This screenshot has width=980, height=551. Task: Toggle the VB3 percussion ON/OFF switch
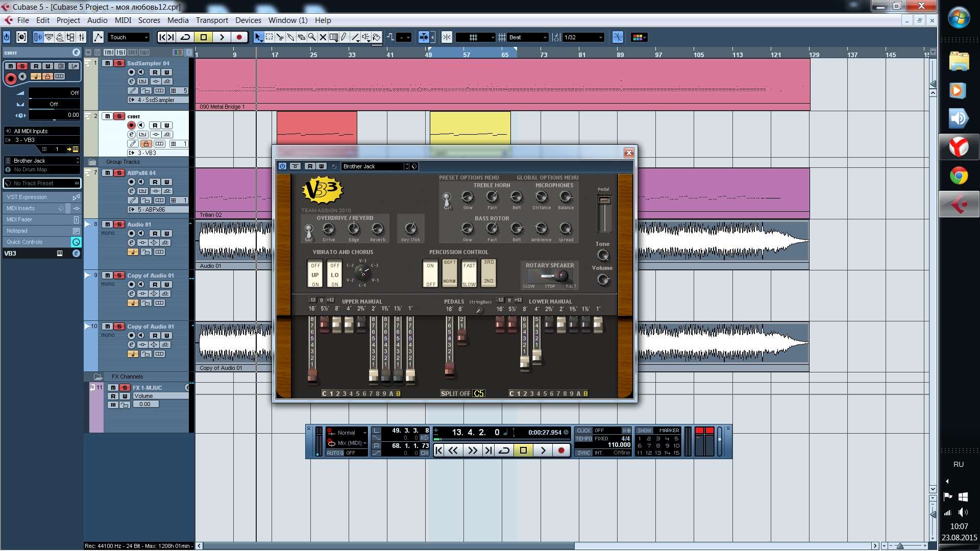pos(430,274)
